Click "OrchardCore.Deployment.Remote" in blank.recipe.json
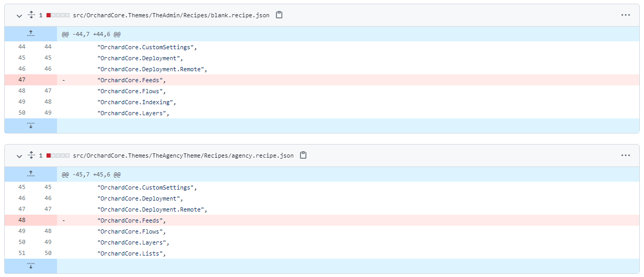Viewport: 644px width, 277px height. [152, 69]
